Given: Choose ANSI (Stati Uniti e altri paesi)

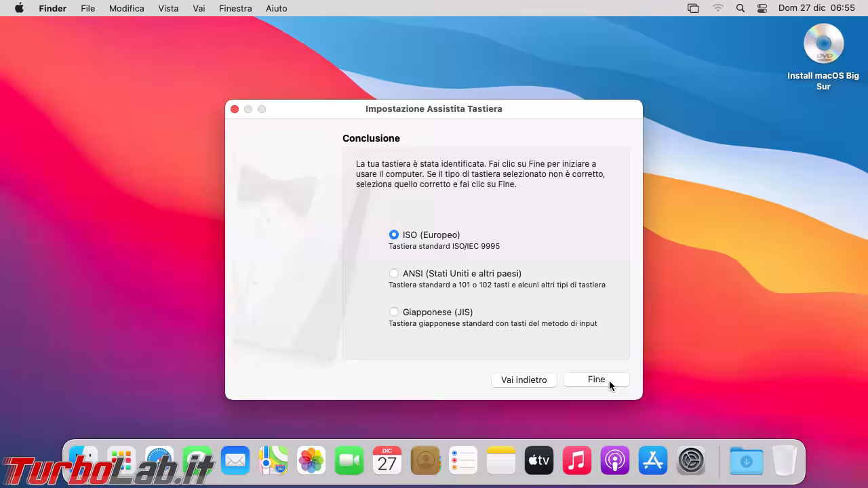Looking at the screenshot, I should 394,273.
